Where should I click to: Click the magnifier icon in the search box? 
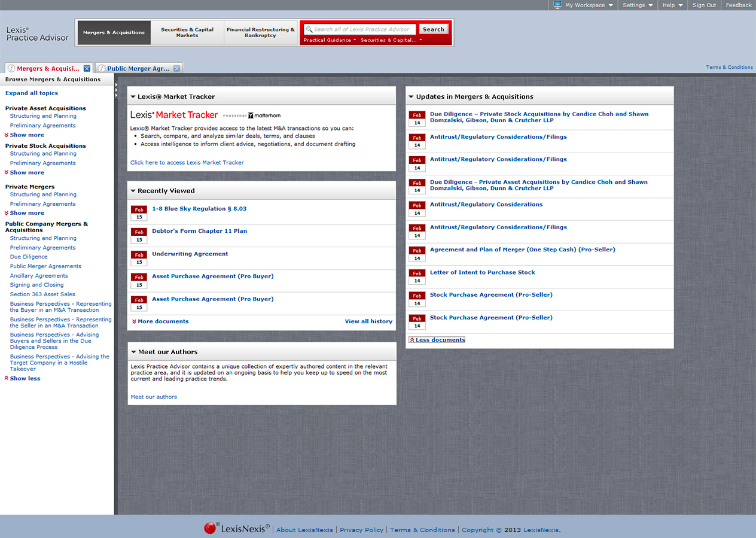tap(309, 29)
